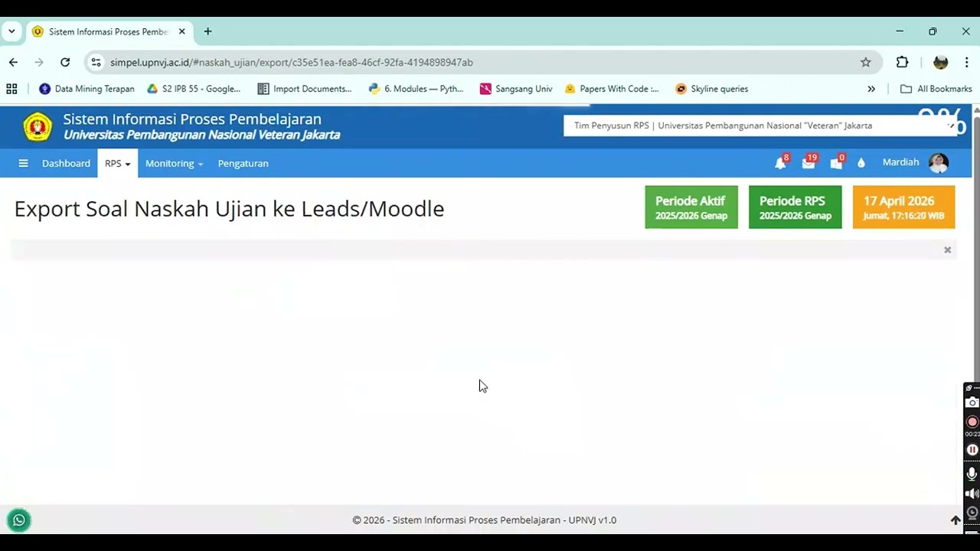The height and width of the screenshot is (551, 980).
Task: Open Papers With Code bookmark
Action: 611,89
